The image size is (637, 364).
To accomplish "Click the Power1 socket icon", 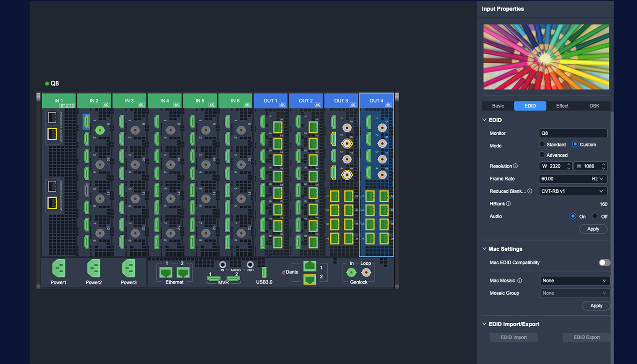I will [59, 269].
